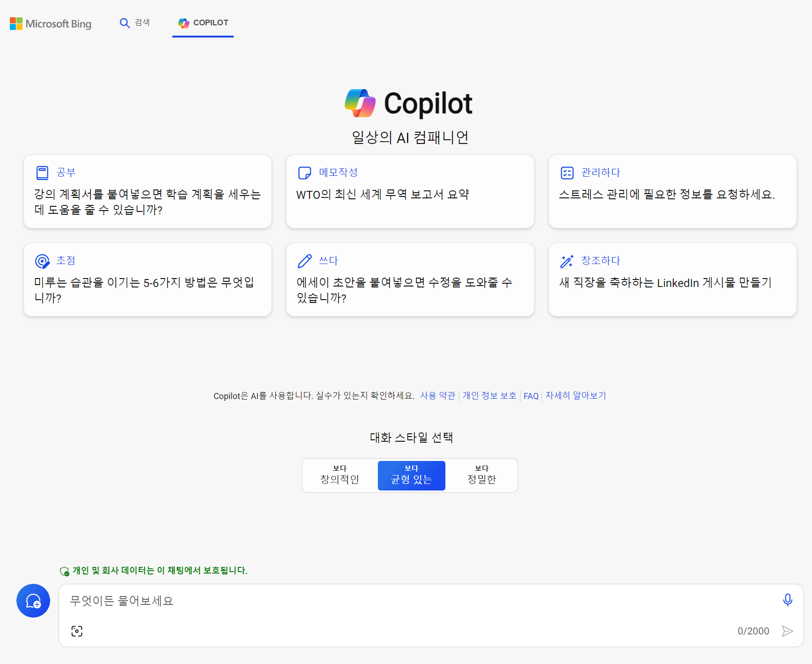Click the magic wand icon on 창조하다 card
The image size is (812, 664).
coord(567,261)
